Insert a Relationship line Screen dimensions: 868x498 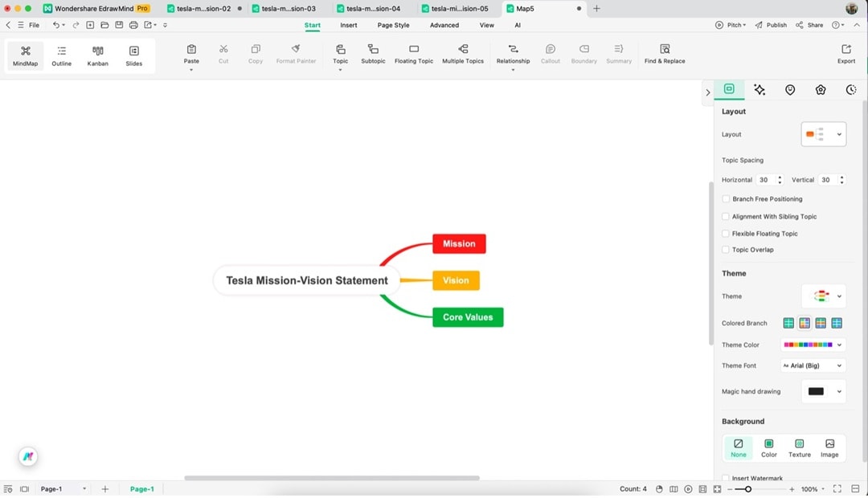(513, 55)
